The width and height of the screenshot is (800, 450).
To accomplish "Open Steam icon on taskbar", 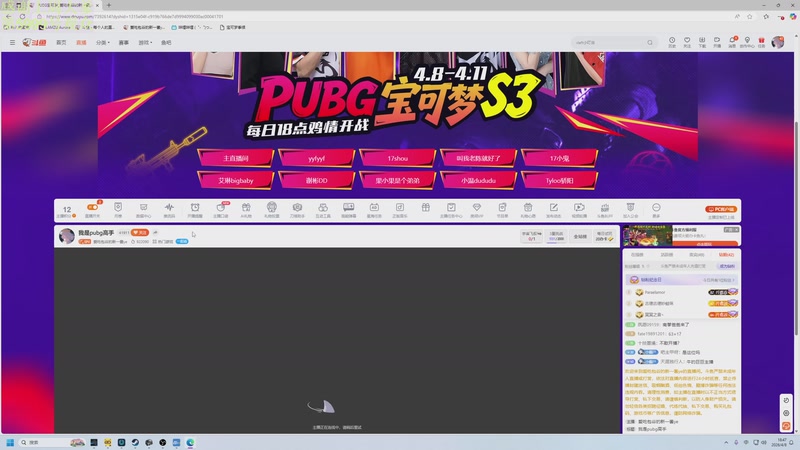I will click(x=135, y=442).
